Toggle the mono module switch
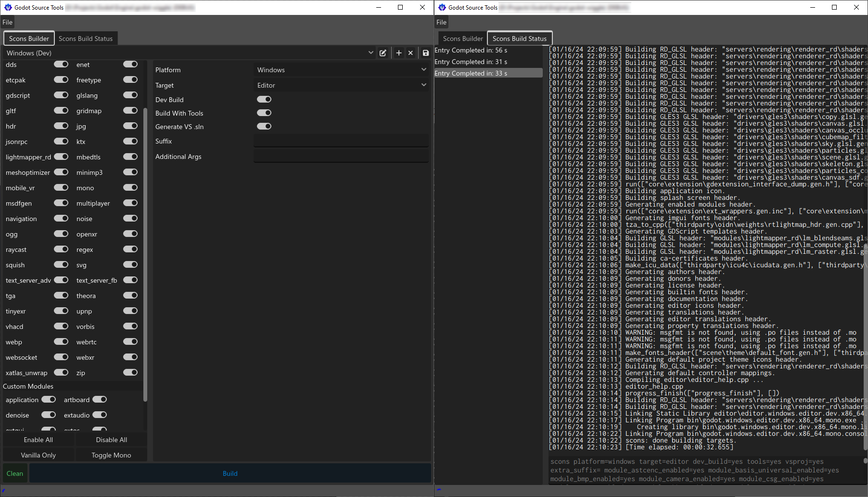Image resolution: width=868 pixels, height=497 pixels. pos(130,187)
